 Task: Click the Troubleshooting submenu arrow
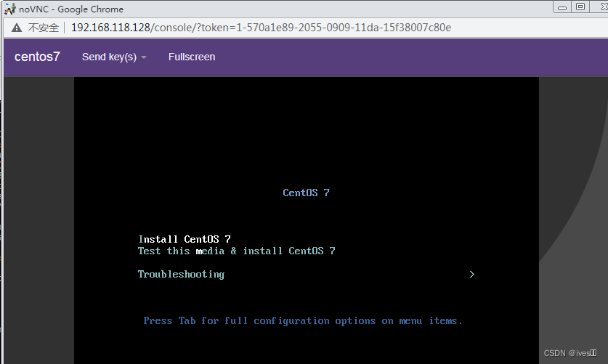(472, 274)
